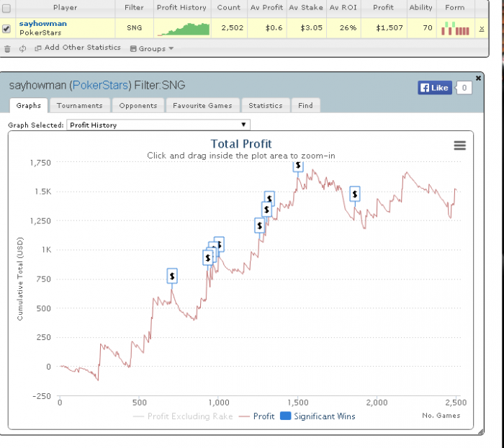Sort by the Profit column header
Screen dimensions: 504x448
tap(384, 8)
